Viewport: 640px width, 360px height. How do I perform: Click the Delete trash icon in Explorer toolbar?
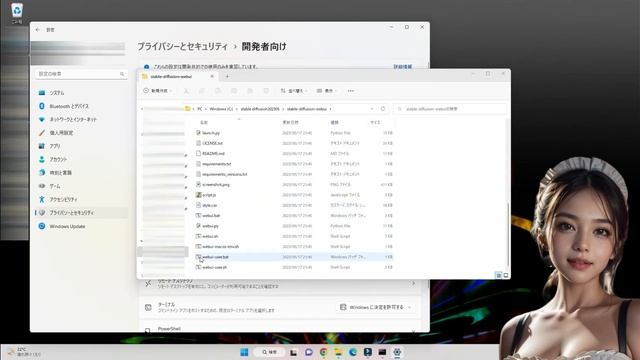tap(266, 91)
